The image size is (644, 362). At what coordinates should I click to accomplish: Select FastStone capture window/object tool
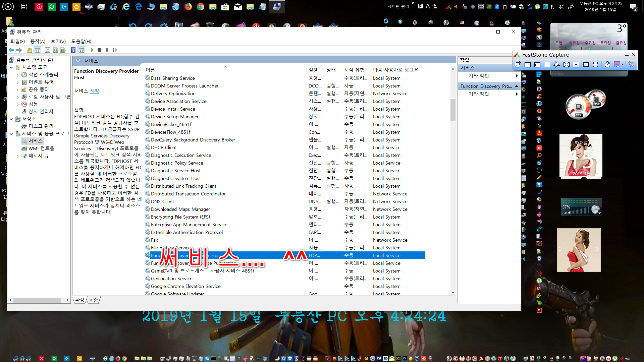(537, 64)
